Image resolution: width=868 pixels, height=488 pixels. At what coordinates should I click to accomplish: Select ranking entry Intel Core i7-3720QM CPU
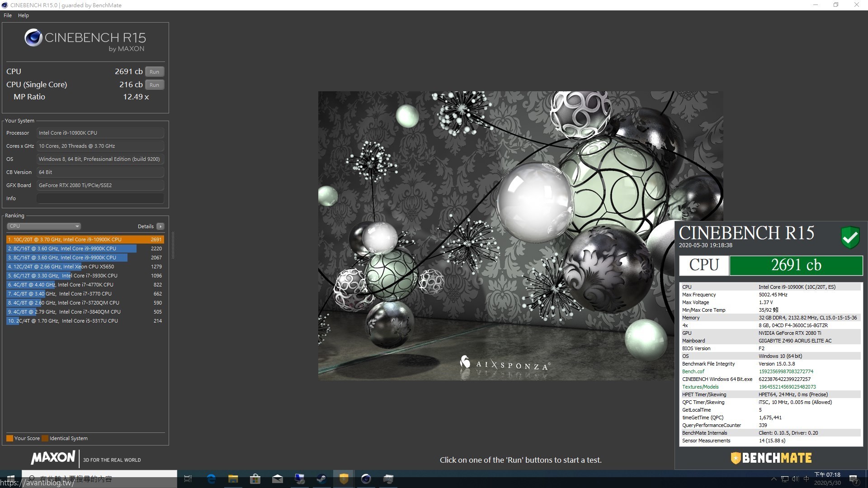coord(85,303)
